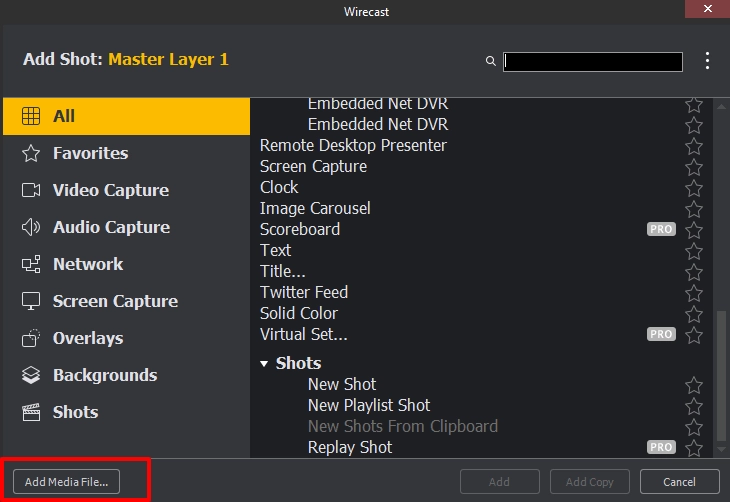
Task: Switch to Audio Capture category
Action: click(126, 227)
